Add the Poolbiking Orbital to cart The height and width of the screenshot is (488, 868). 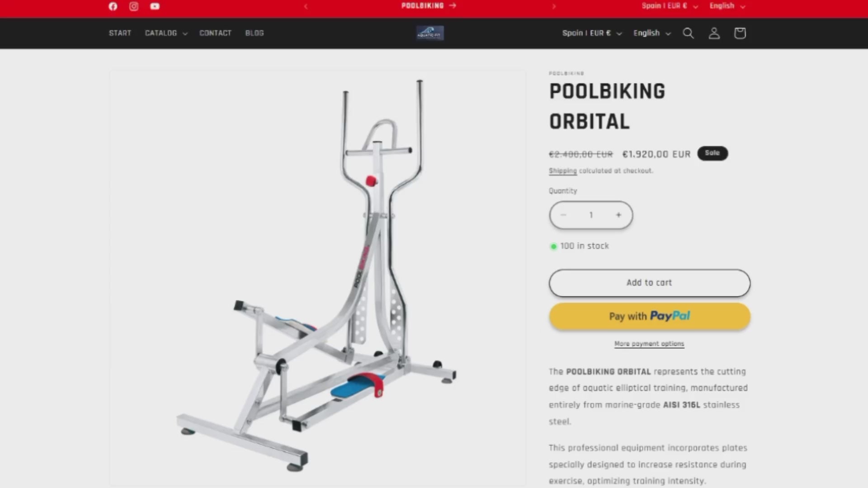pyautogui.click(x=650, y=283)
